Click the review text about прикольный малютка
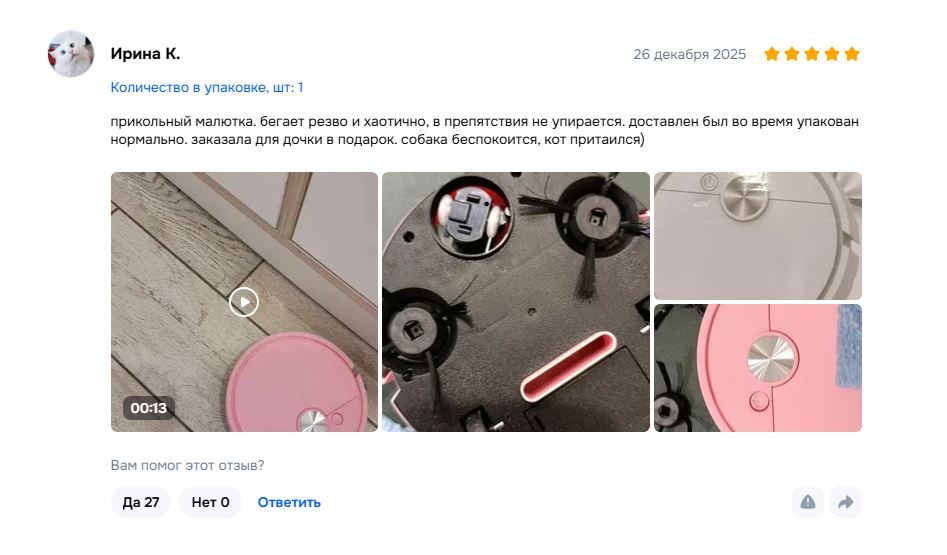947x555 pixels. coord(484,130)
